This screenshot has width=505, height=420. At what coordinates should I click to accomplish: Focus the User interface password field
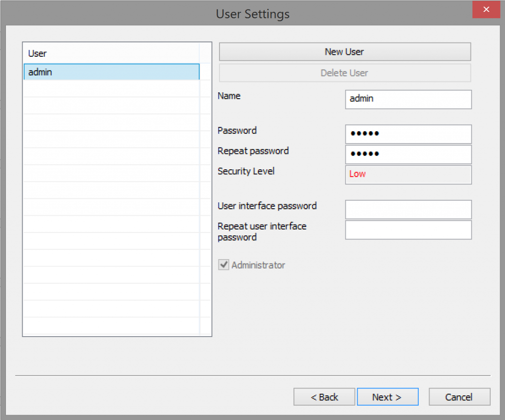point(408,209)
